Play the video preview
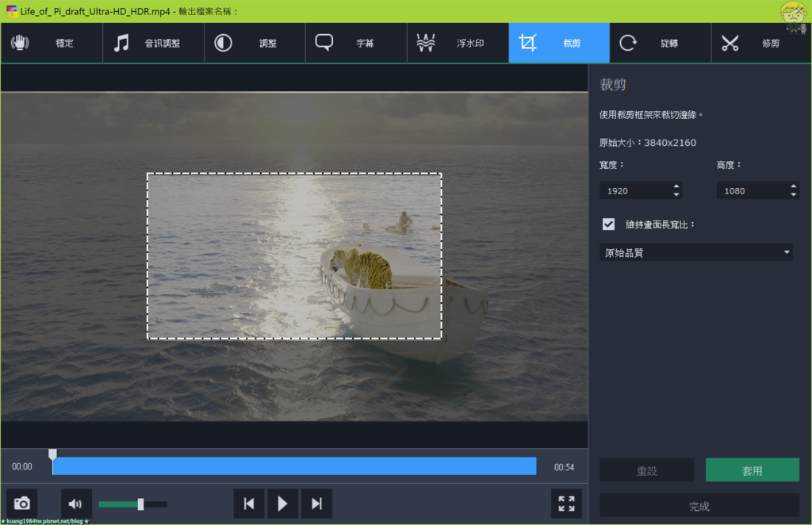The width and height of the screenshot is (812, 525). [282, 504]
